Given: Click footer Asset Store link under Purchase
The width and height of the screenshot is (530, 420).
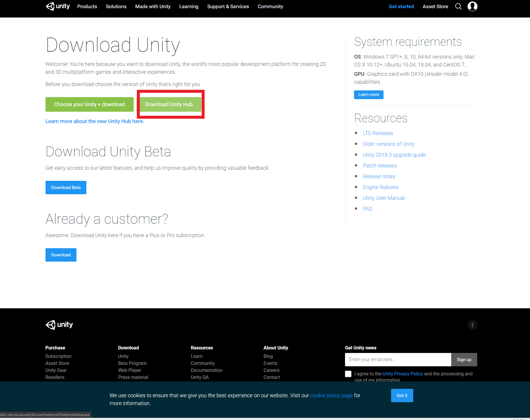Looking at the screenshot, I should tap(57, 363).
